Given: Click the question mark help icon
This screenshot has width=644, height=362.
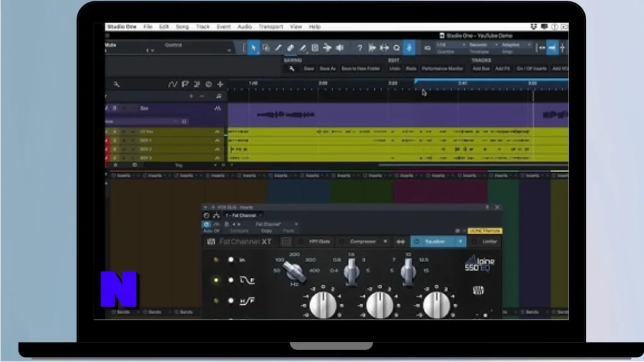Looking at the screenshot, I should [x=359, y=48].
